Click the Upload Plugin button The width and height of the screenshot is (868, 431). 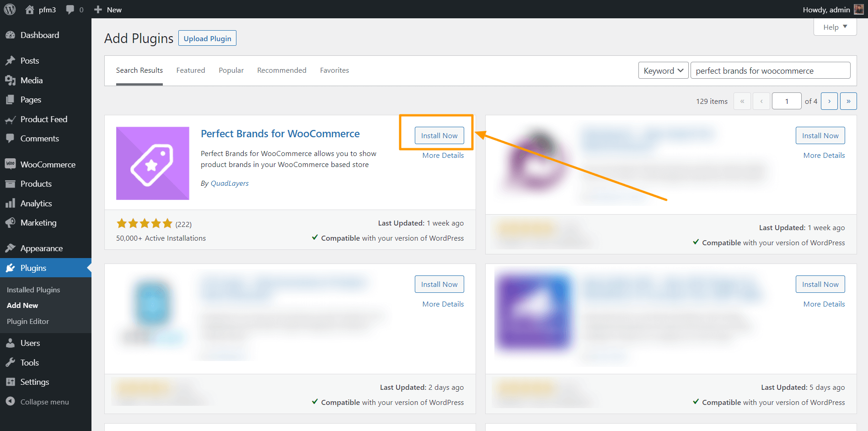[x=207, y=38]
